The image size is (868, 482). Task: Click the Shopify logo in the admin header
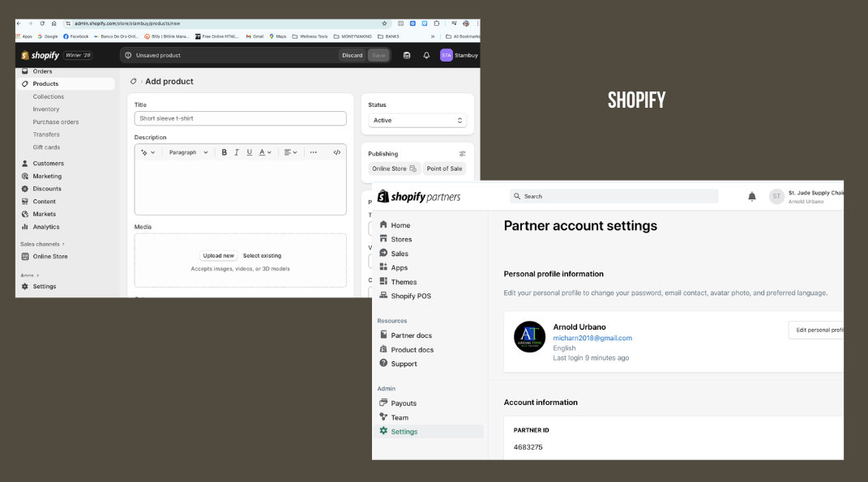point(40,55)
